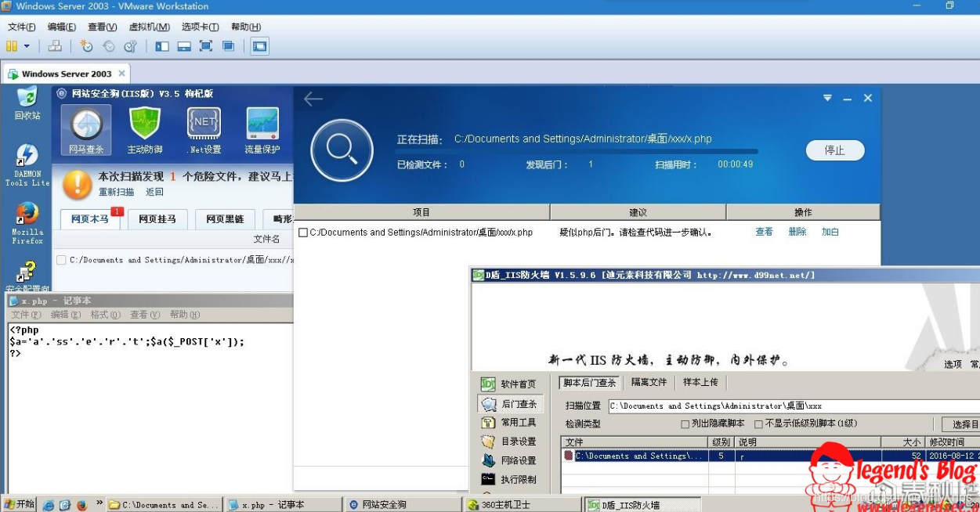Click the 返回 link in 网站安全狗
Image resolution: width=980 pixels, height=512 pixels.
coord(154,192)
